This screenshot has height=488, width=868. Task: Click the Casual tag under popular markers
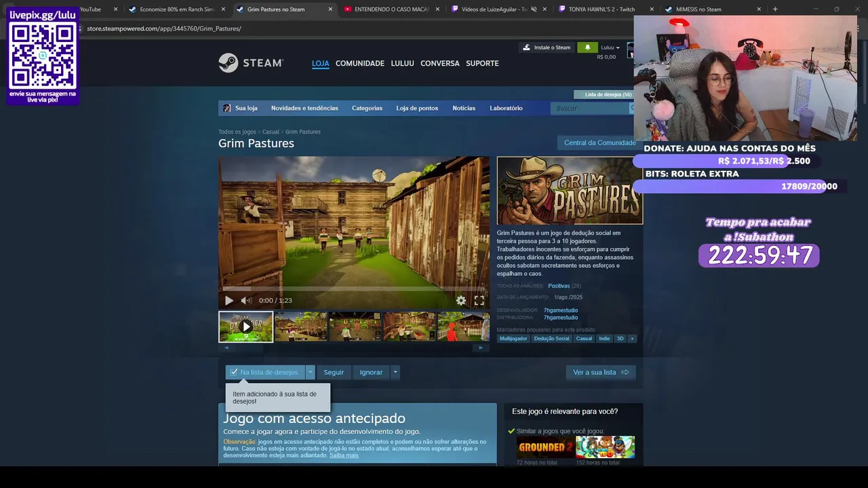coord(584,338)
